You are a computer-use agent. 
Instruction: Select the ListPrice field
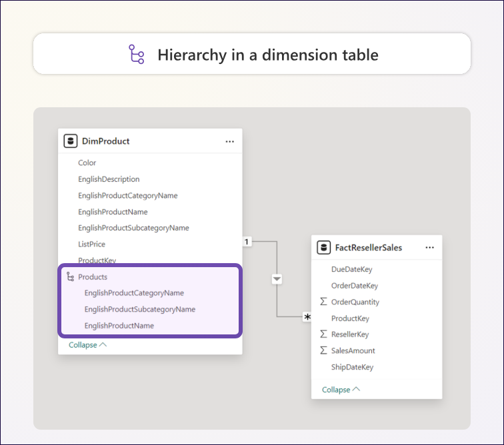coord(91,244)
